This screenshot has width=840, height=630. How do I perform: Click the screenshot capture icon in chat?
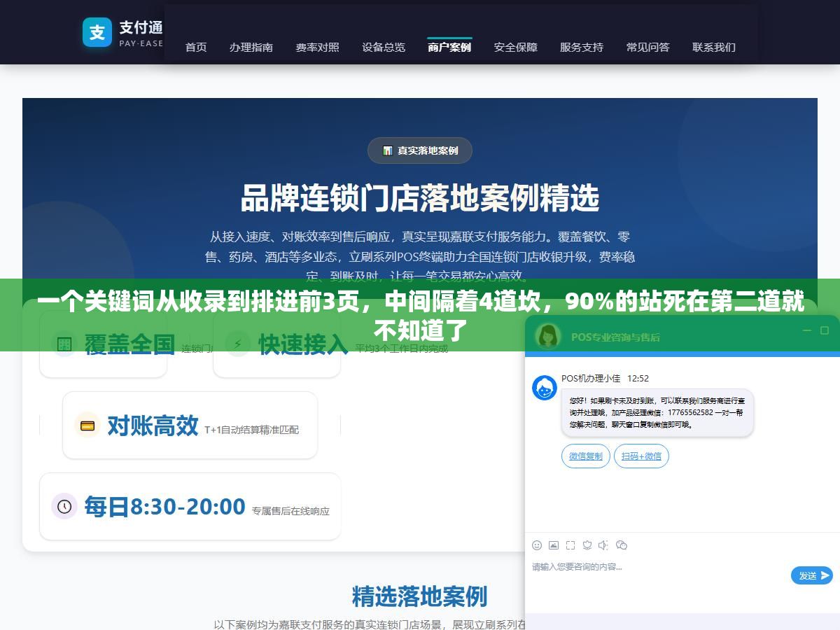(x=570, y=545)
